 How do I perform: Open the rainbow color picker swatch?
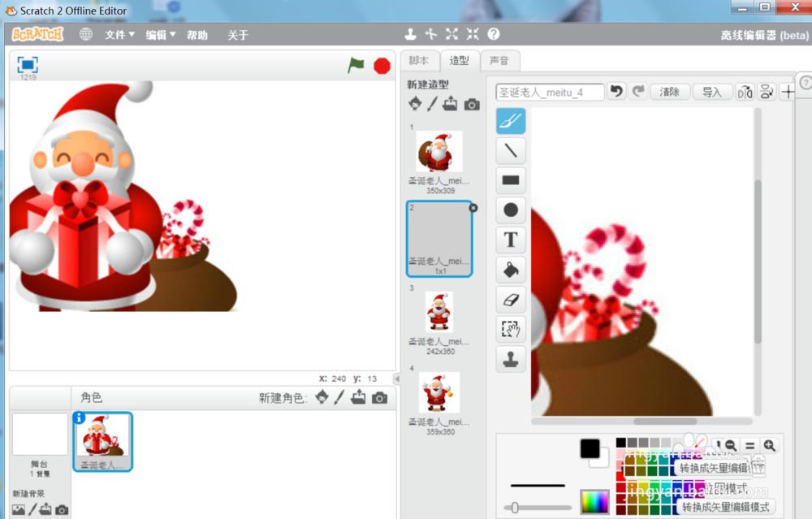click(x=594, y=501)
